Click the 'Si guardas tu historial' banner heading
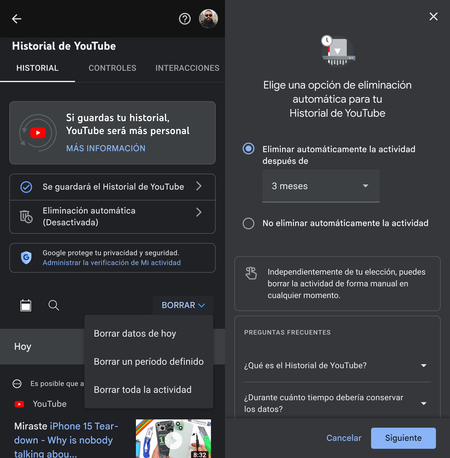 coord(128,124)
